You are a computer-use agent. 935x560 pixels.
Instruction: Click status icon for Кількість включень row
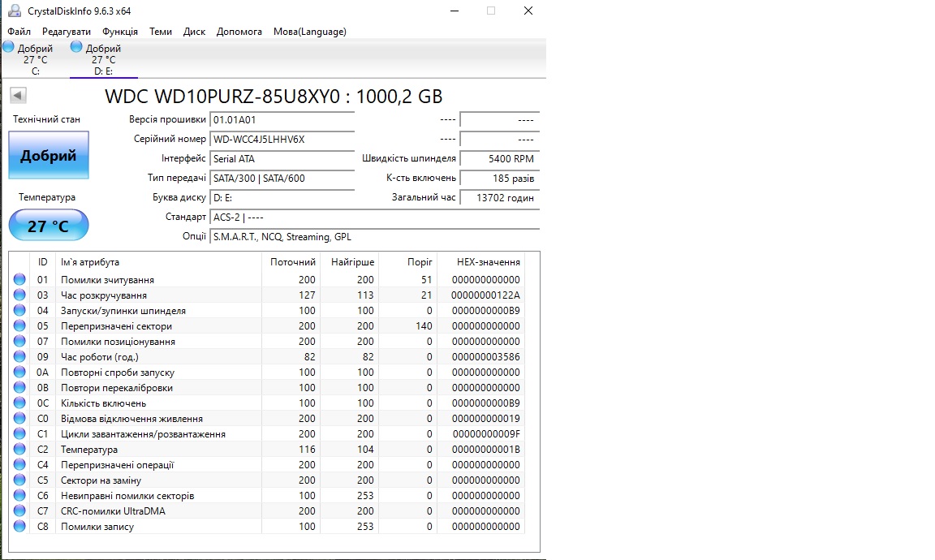point(19,403)
